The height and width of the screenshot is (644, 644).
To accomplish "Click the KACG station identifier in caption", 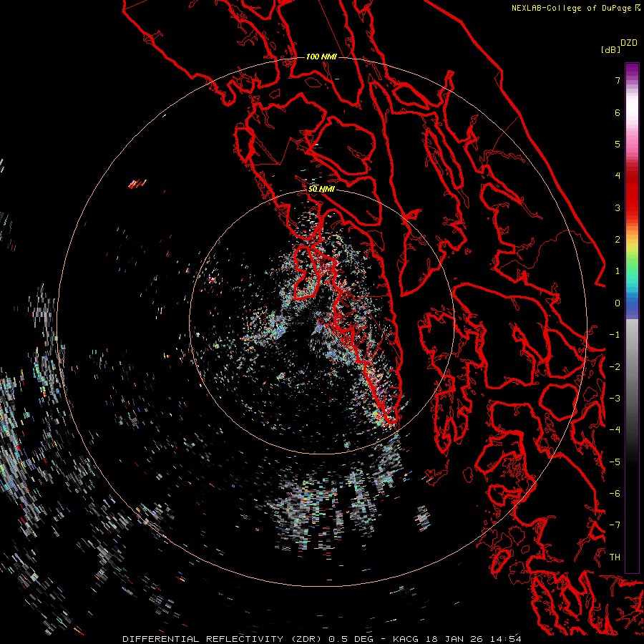I will click(406, 639).
